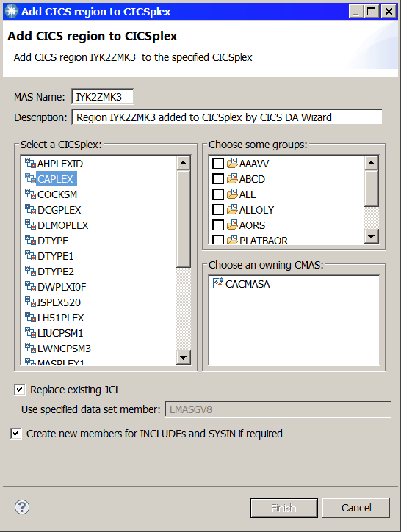Image resolution: width=401 pixels, height=532 pixels.
Task: Click the ISPLX520 CICSplex icon
Action: pos(30,302)
